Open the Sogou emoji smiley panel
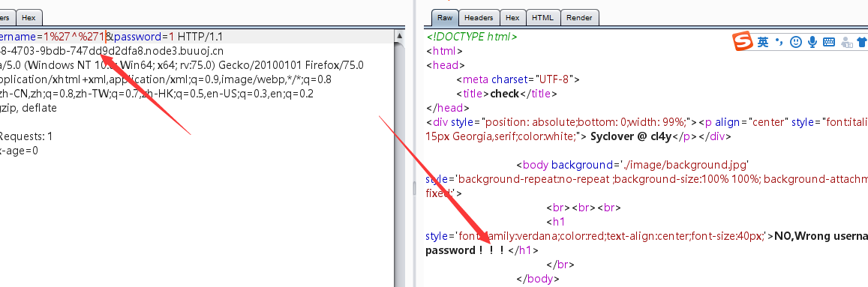The height and width of the screenshot is (287, 868). [795, 41]
